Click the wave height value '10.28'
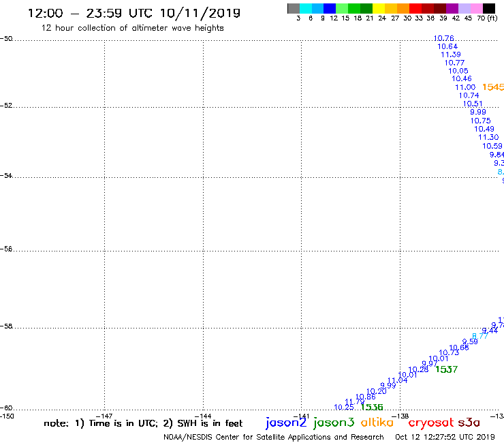 pyautogui.click(x=418, y=369)
